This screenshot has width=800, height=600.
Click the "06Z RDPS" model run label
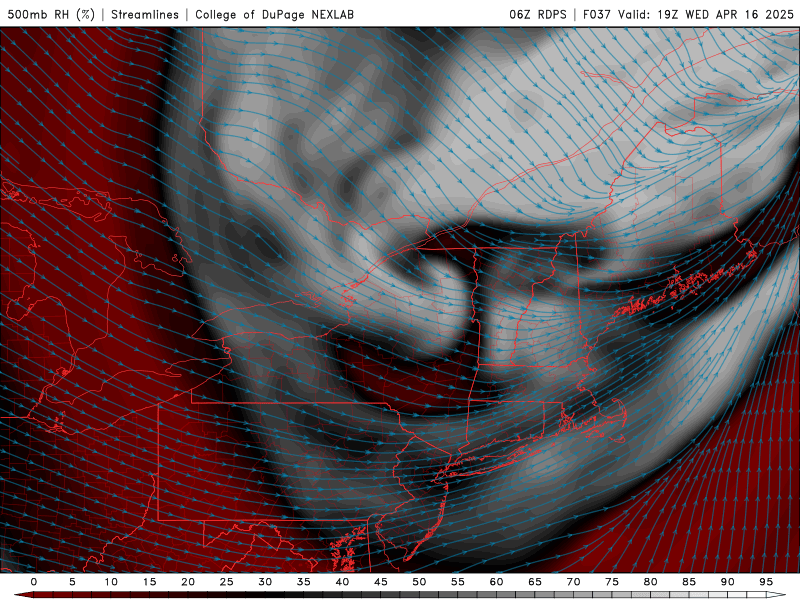(x=538, y=14)
